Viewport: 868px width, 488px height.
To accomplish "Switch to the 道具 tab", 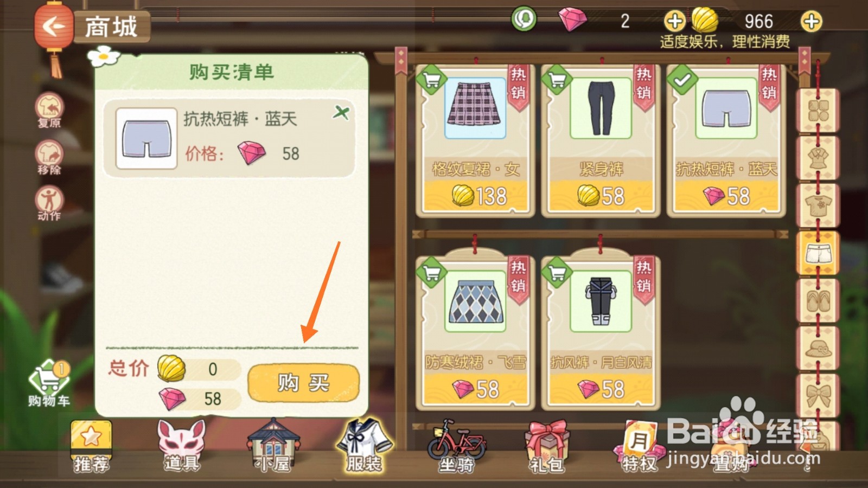I will [x=182, y=446].
